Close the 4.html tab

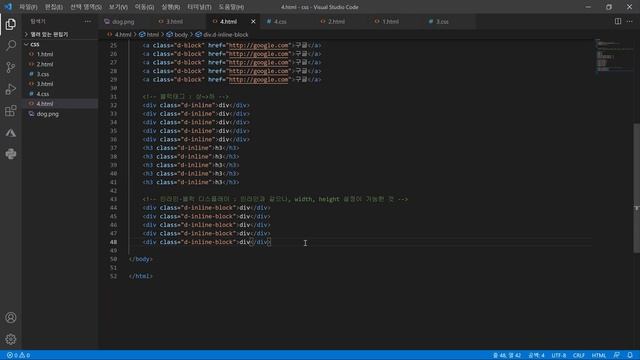pyautogui.click(x=253, y=21)
